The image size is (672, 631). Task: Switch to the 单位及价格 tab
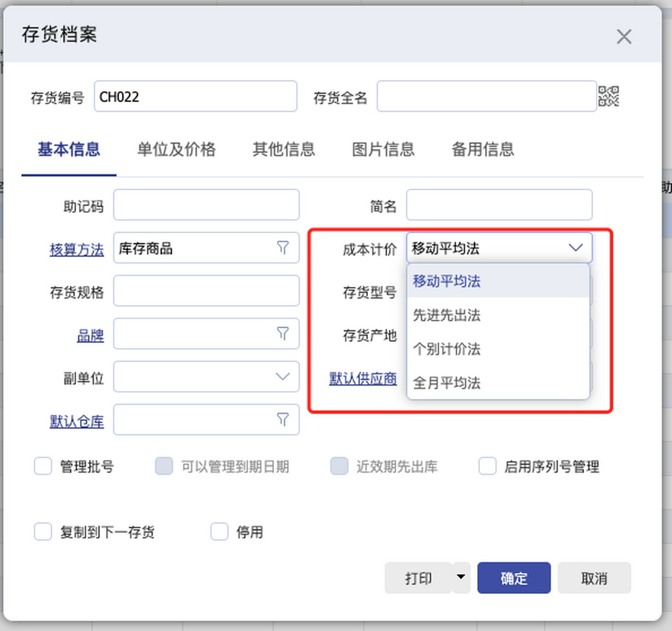coord(176,150)
